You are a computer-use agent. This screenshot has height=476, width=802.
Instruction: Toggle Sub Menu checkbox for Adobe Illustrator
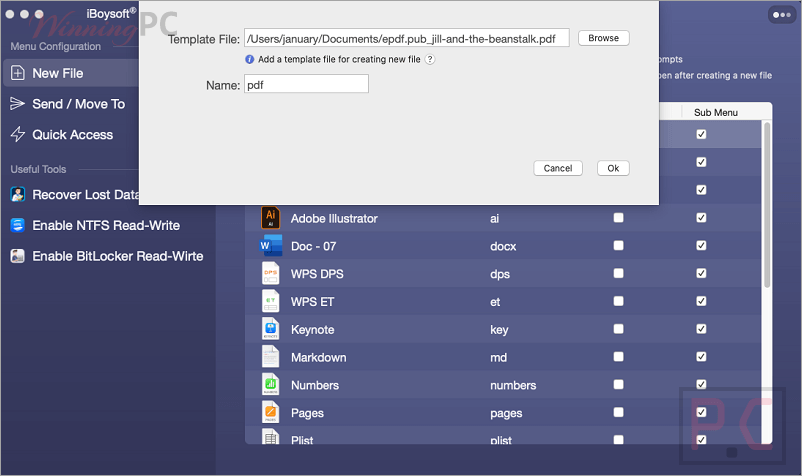(x=701, y=218)
